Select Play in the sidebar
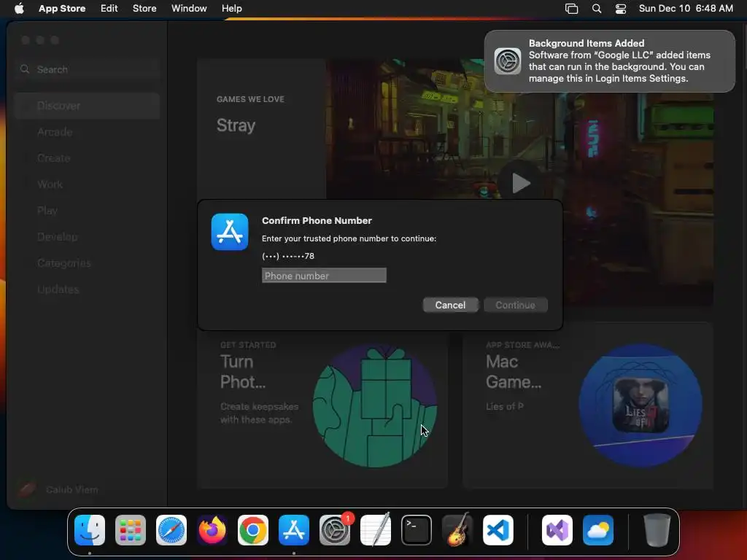Viewport: 747px width, 560px height. 88,211
